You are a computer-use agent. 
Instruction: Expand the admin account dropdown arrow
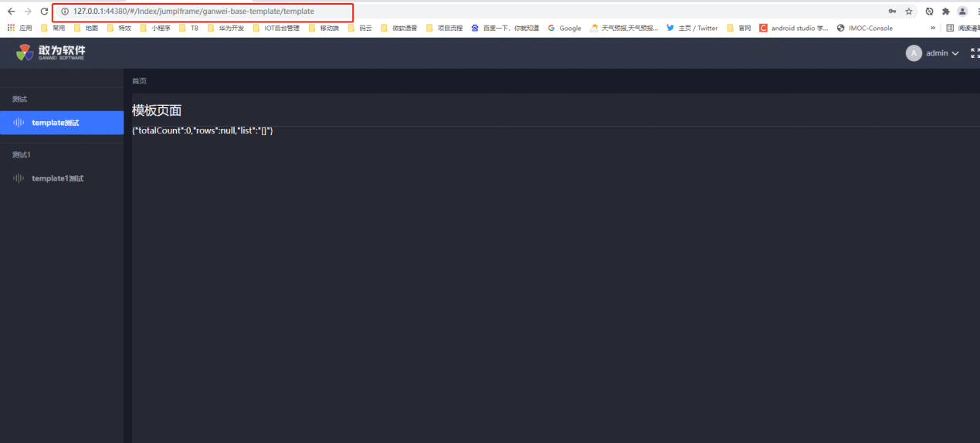coord(955,53)
